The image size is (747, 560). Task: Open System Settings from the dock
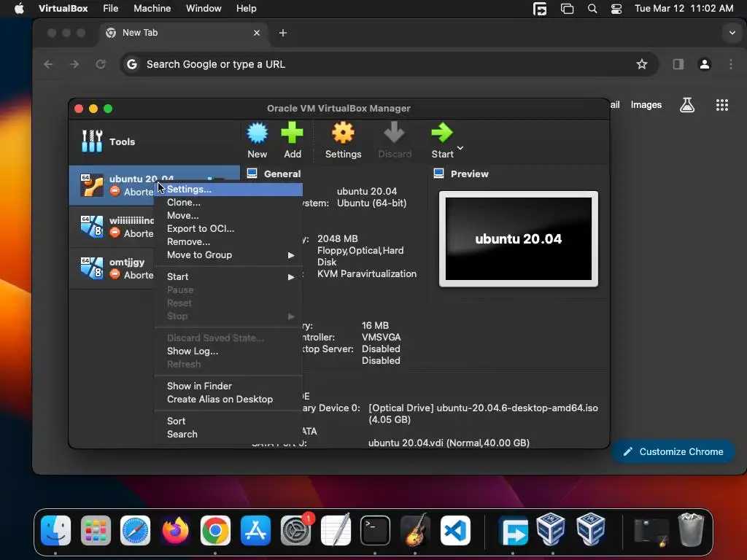[296, 531]
